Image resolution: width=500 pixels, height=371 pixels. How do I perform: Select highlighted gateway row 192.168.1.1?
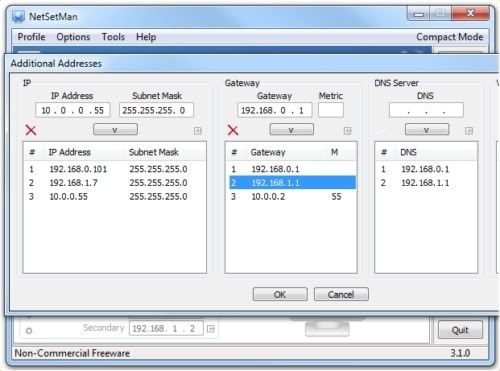[x=292, y=183]
